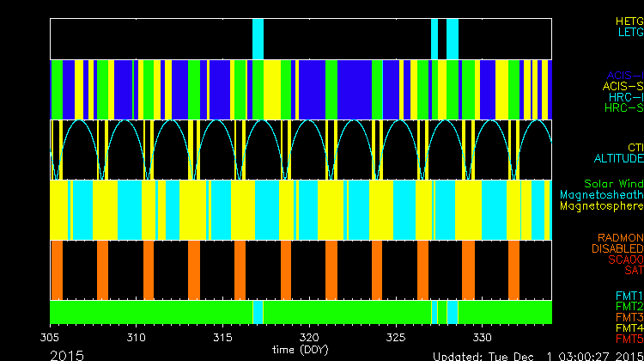The width and height of the screenshot is (644, 361).
Task: Click the RADMON legend label
Action: (x=621, y=238)
